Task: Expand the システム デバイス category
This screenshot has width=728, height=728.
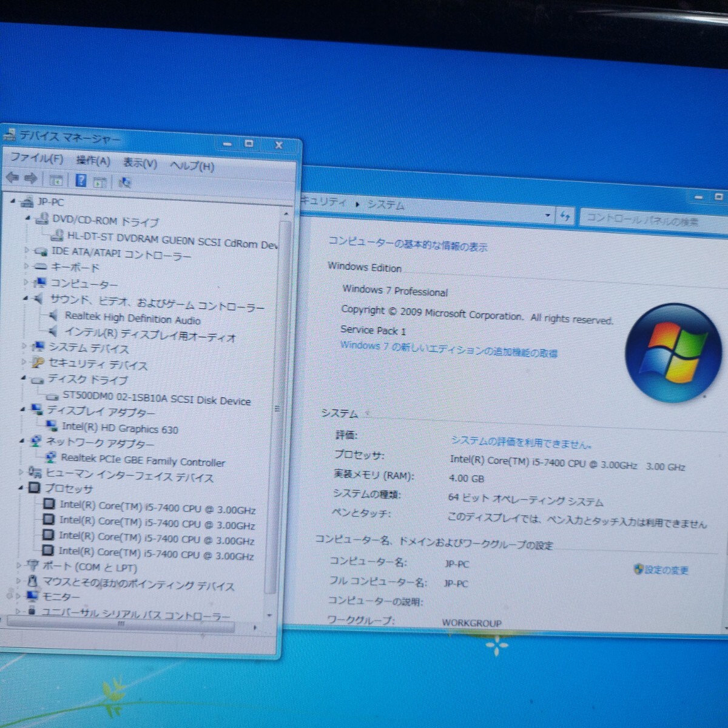Action: [x=25, y=346]
